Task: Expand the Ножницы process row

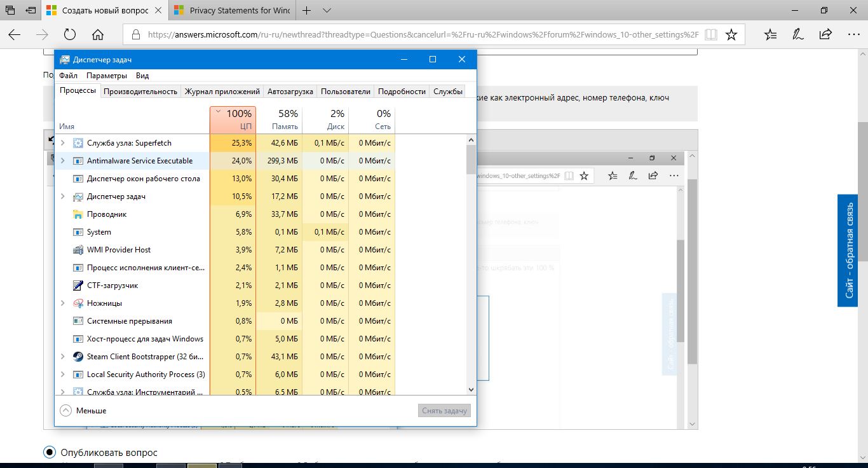Action: tap(62, 303)
